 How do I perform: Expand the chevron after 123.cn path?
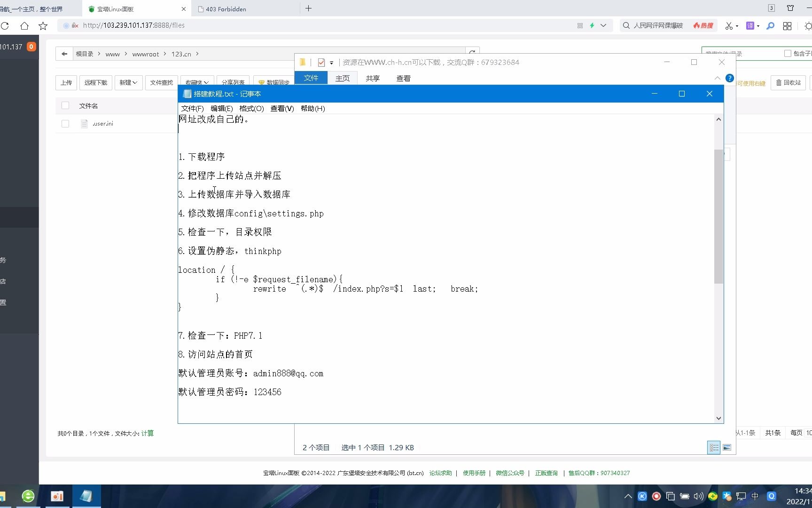click(197, 54)
